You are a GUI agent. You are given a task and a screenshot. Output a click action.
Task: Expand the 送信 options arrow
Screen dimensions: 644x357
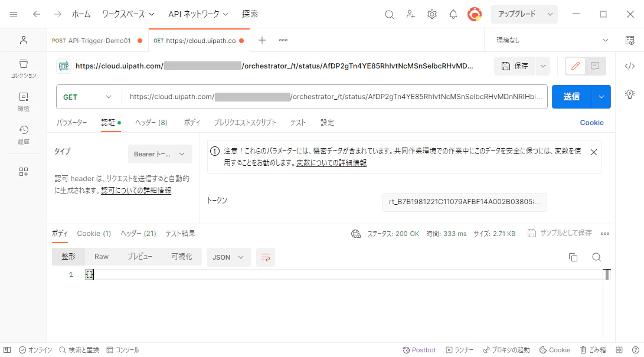tap(601, 97)
